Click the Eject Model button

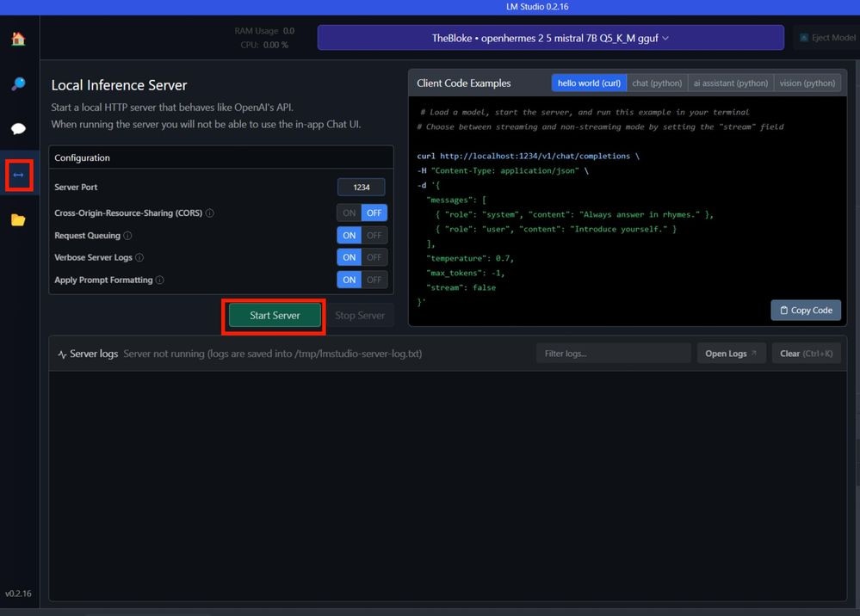click(x=827, y=38)
